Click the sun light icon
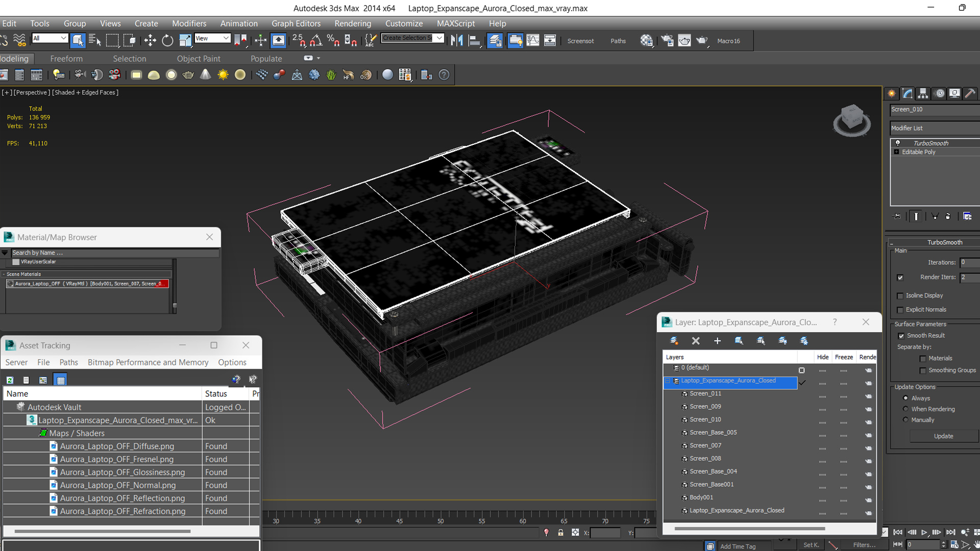Viewport: 980px width, 551px height. pyautogui.click(x=223, y=75)
